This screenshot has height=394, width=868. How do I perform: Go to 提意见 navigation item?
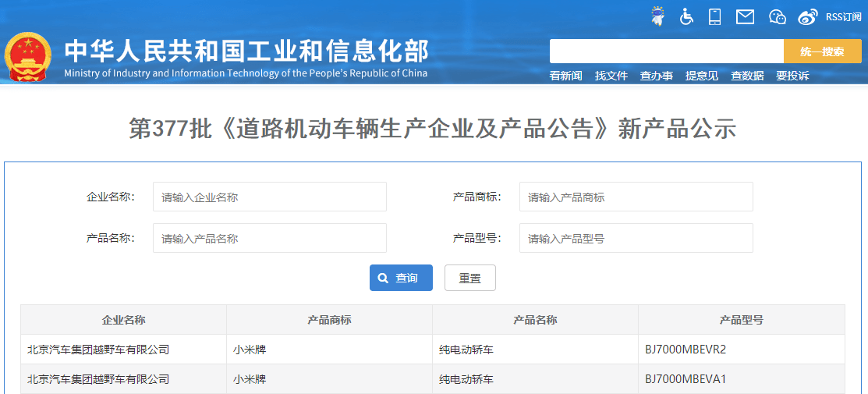701,76
